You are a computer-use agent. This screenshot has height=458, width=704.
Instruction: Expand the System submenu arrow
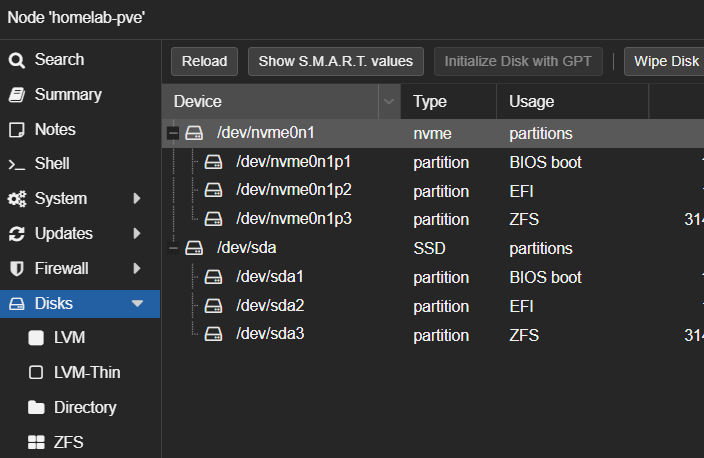tap(137, 199)
